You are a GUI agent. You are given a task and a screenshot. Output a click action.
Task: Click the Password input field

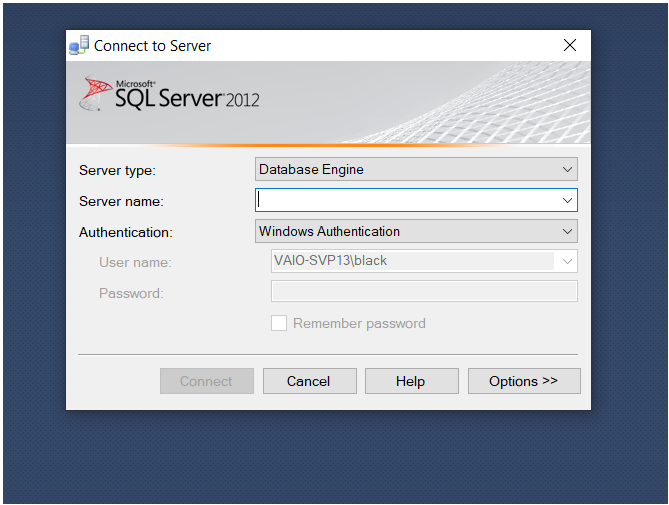point(424,291)
